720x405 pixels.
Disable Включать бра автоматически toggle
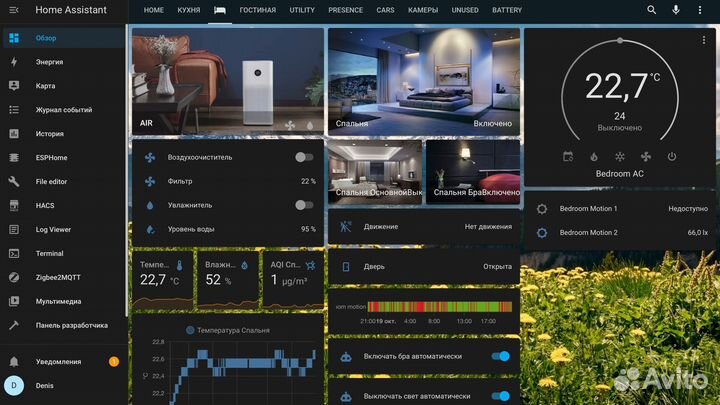(x=501, y=356)
